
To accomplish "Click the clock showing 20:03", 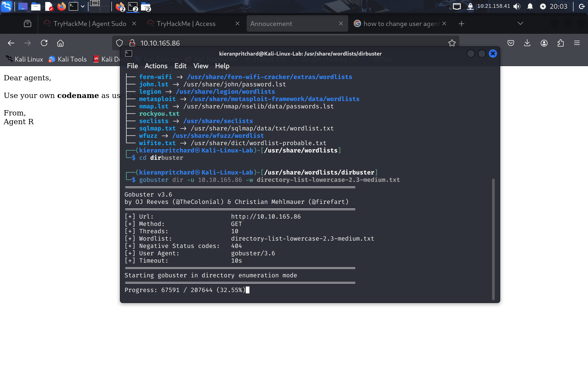I will pos(559,6).
